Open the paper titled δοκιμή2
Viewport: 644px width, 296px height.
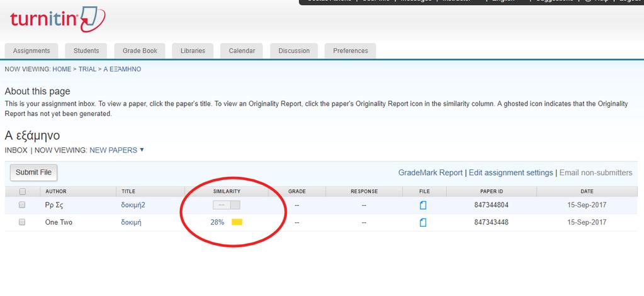tap(133, 205)
